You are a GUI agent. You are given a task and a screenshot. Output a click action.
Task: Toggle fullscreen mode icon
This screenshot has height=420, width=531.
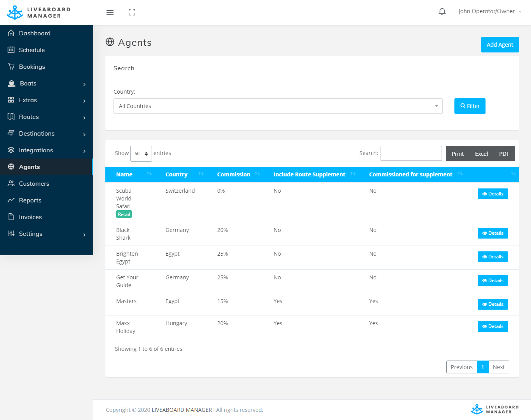(132, 12)
